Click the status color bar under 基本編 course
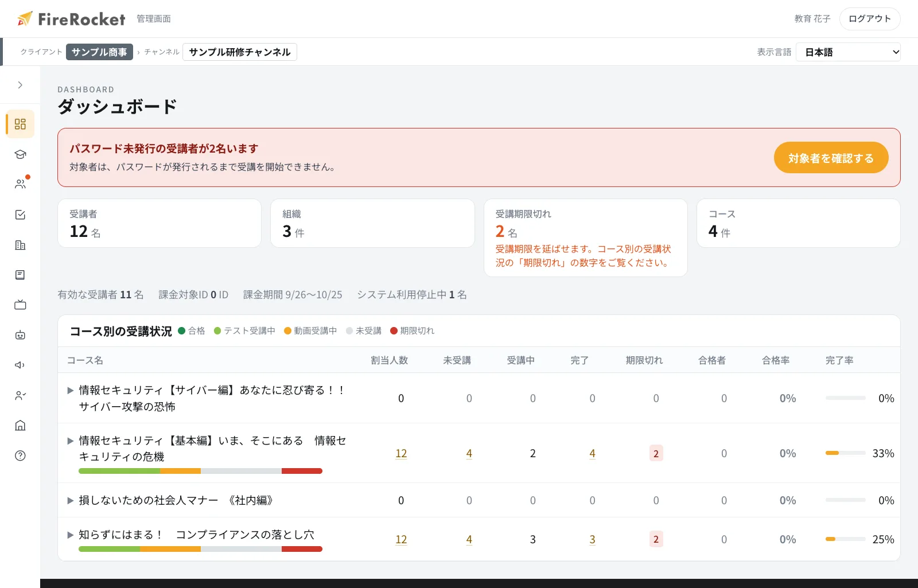 pos(200,471)
